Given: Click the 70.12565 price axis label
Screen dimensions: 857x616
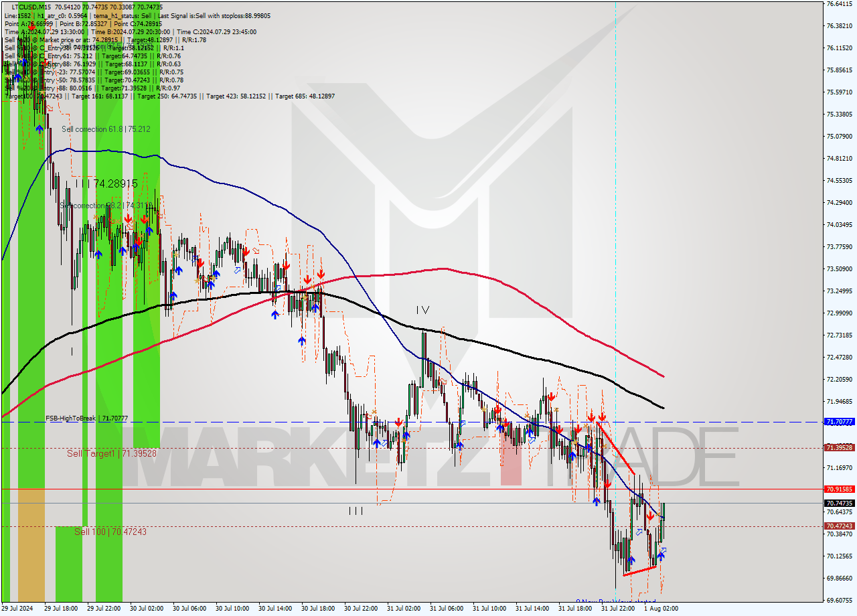Looking at the screenshot, I should tap(840, 556).
